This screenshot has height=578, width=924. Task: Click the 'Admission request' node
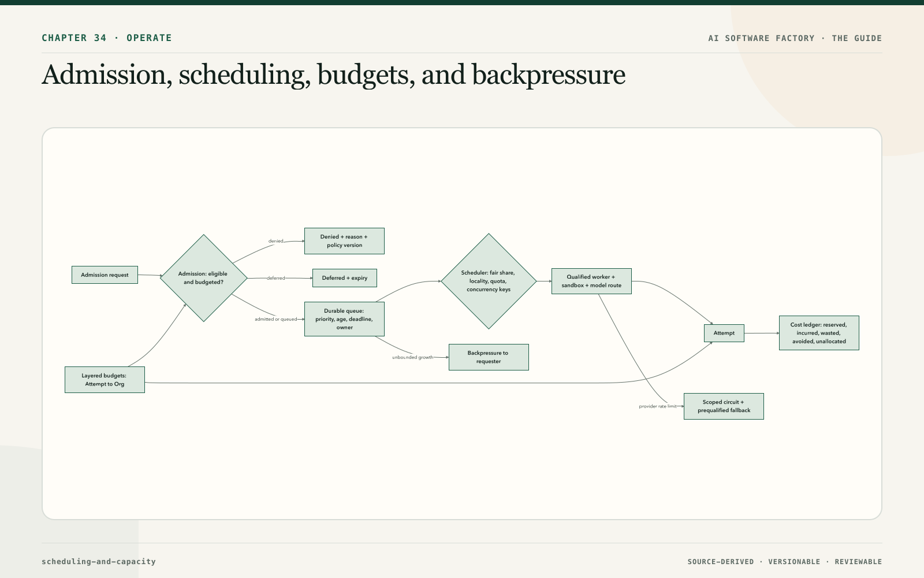(105, 275)
